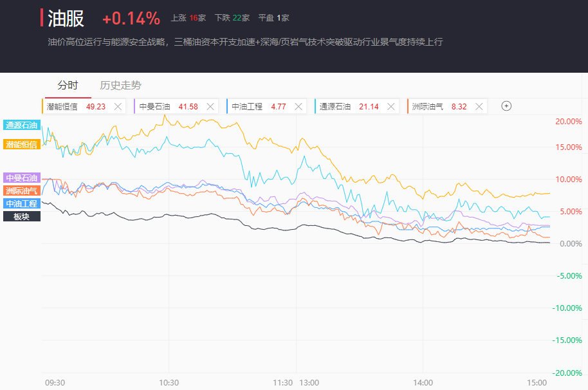Remove 潜能恒信 from comparison chips
The image size is (588, 390).
[x=118, y=107]
